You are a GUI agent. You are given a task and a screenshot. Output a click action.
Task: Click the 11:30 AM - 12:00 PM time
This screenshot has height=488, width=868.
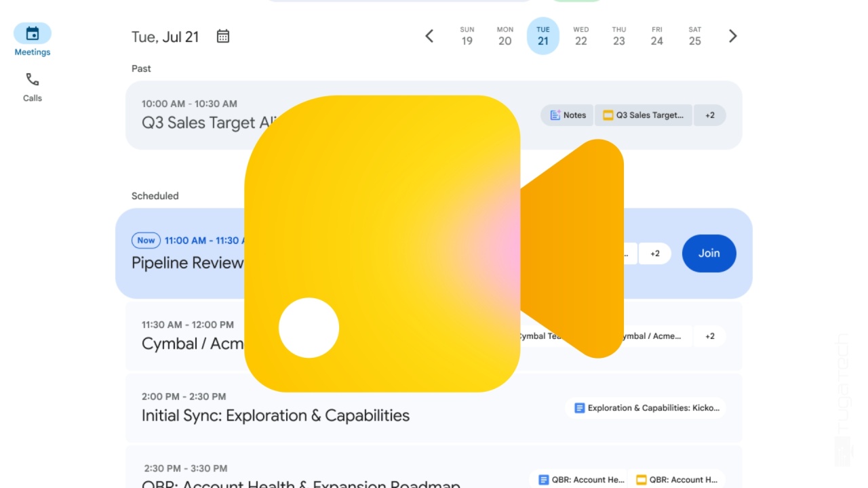(x=188, y=325)
